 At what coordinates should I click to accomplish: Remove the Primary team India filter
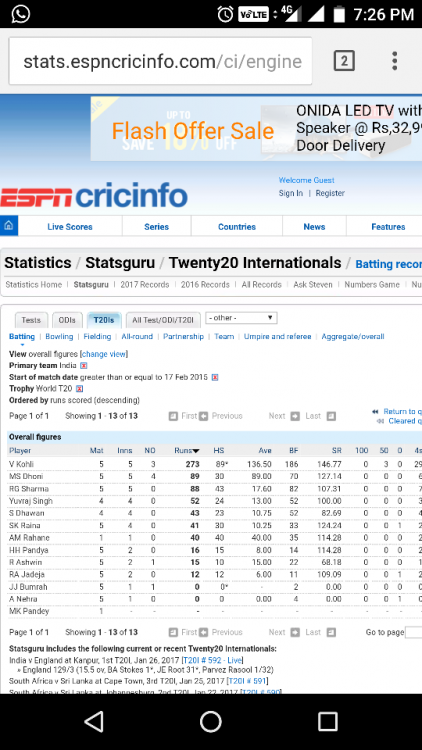(83, 365)
